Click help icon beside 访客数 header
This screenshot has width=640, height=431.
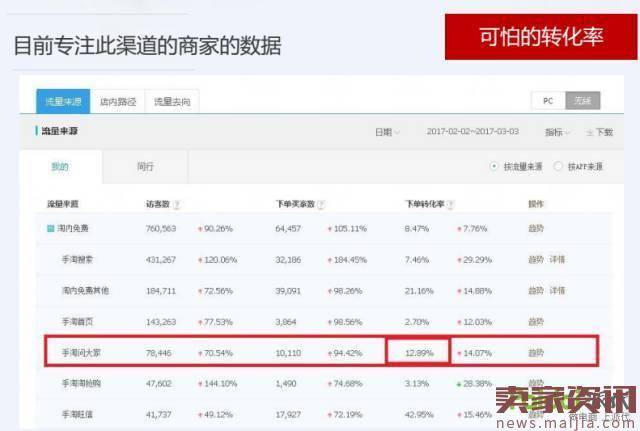[176, 204]
